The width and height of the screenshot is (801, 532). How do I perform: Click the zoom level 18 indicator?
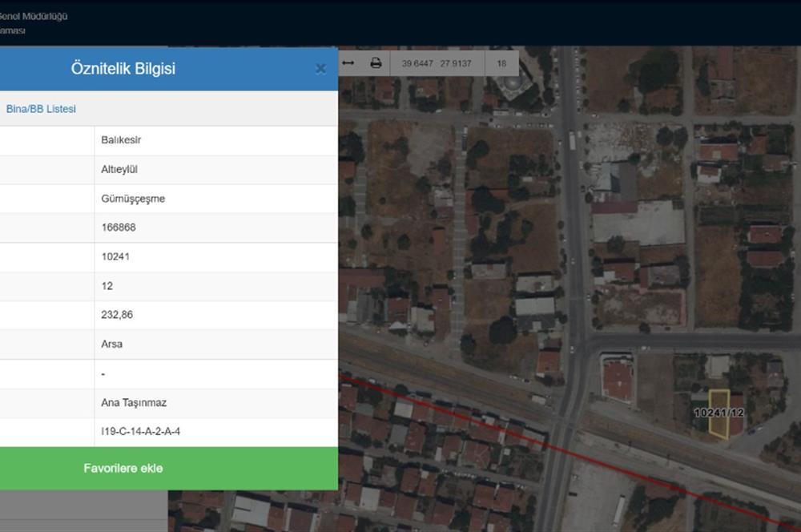pyautogui.click(x=501, y=63)
